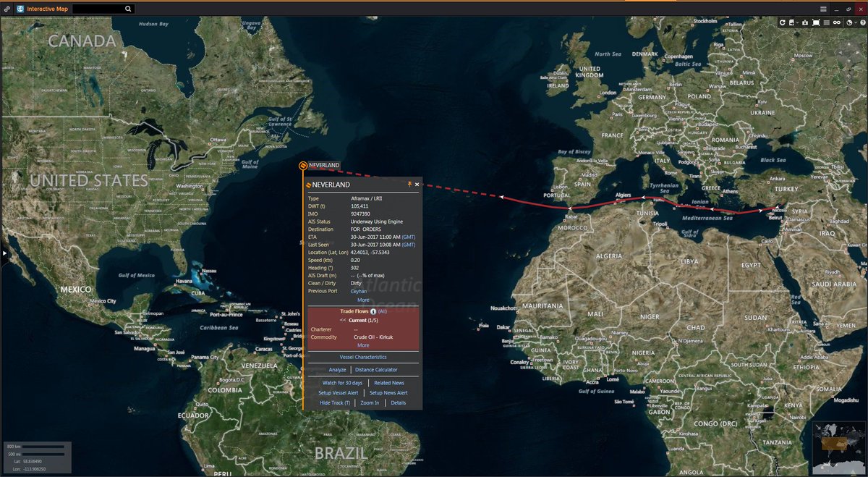This screenshot has height=477, width=868.
Task: Refresh the map with the reload icon
Action: [x=782, y=22]
